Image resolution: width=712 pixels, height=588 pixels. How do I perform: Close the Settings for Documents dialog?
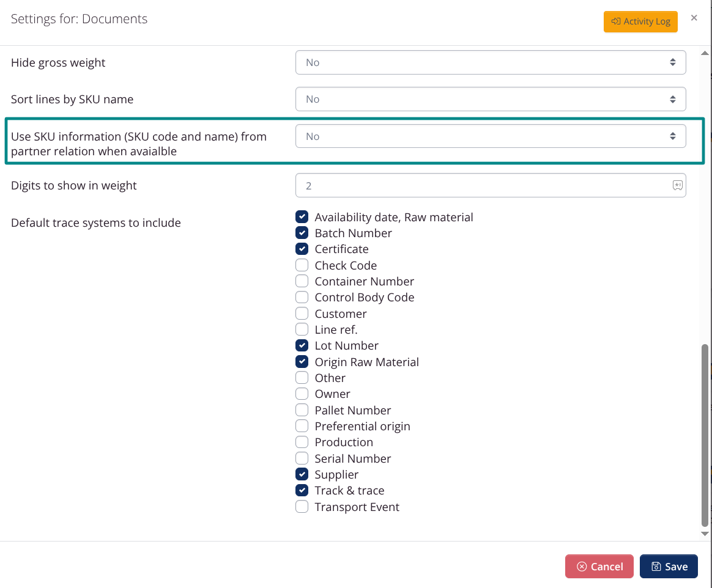[694, 18]
